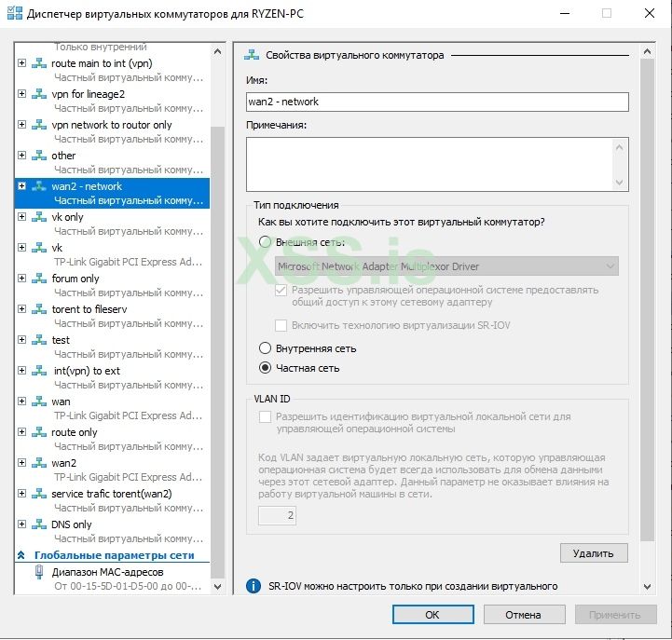
Task: Click the properties pane scrollbar up arrow
Action: click(x=647, y=51)
